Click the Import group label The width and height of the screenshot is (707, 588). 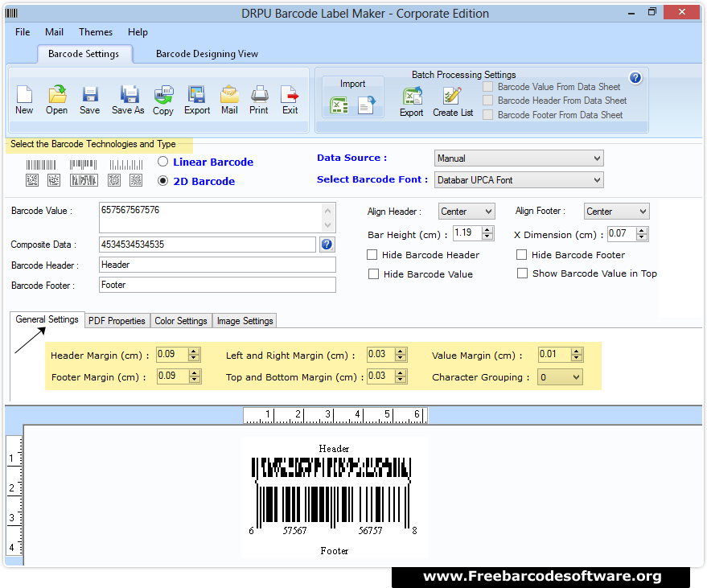pos(352,84)
